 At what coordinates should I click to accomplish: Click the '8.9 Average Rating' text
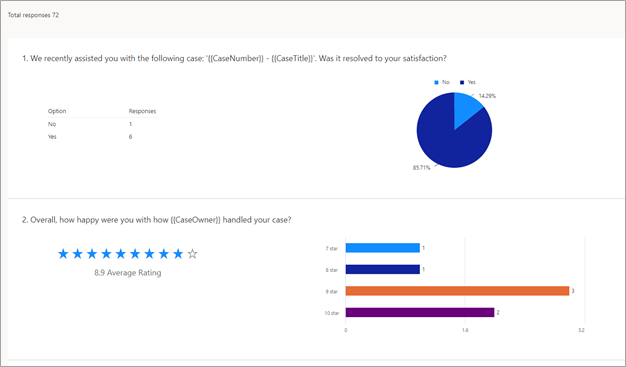[128, 273]
